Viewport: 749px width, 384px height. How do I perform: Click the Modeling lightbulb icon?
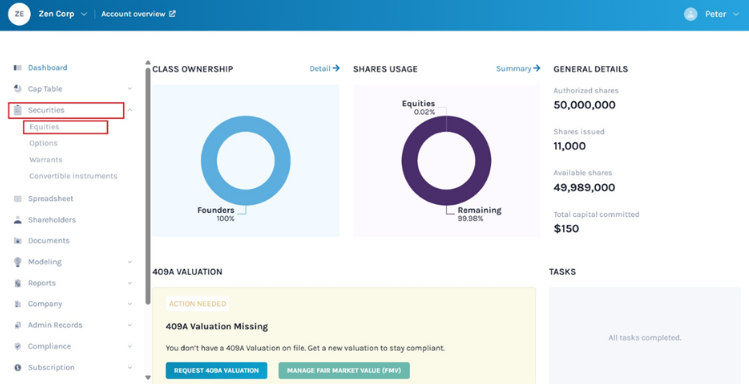pyautogui.click(x=18, y=262)
